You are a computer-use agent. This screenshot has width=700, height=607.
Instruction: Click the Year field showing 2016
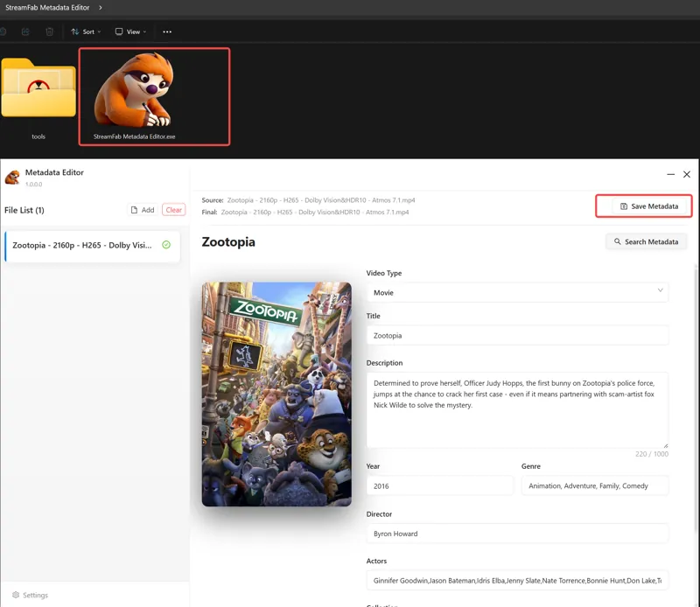coord(439,485)
